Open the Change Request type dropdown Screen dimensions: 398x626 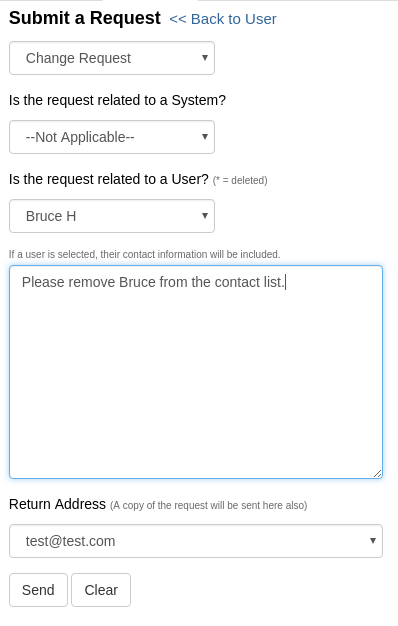click(x=112, y=58)
